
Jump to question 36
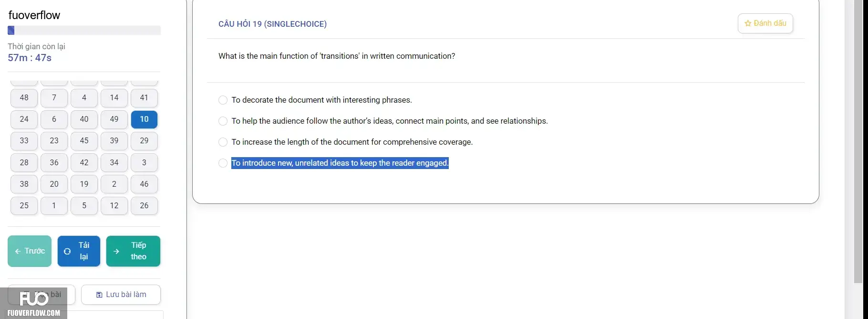(x=54, y=163)
